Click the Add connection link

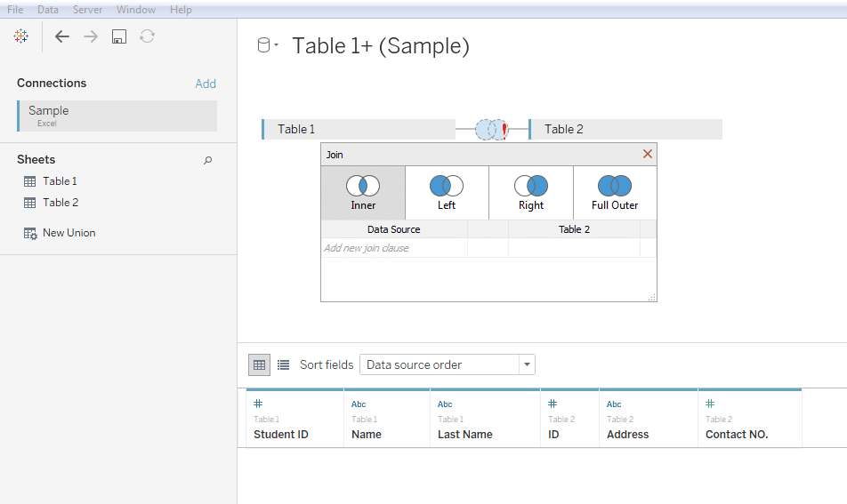(x=206, y=84)
